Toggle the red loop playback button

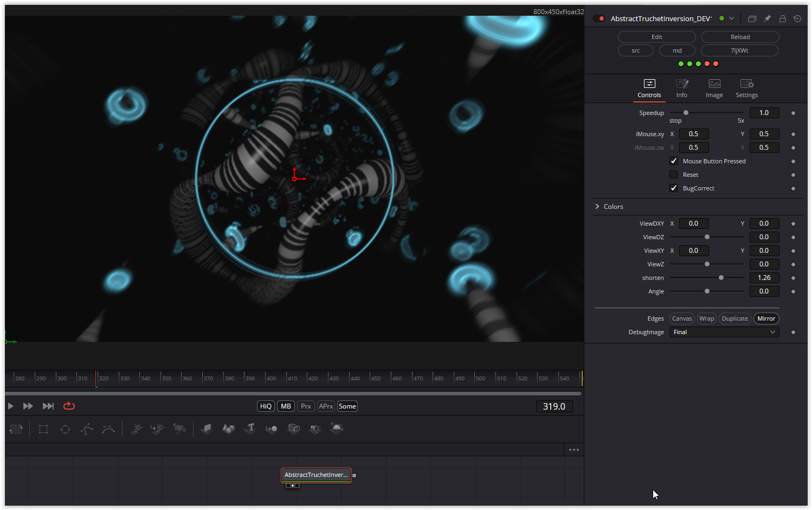pyautogui.click(x=69, y=406)
